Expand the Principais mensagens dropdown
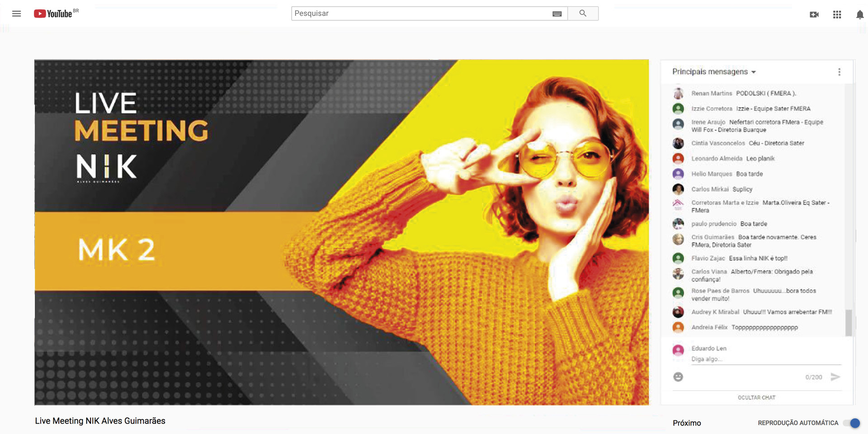This screenshot has height=434, width=868. [714, 71]
